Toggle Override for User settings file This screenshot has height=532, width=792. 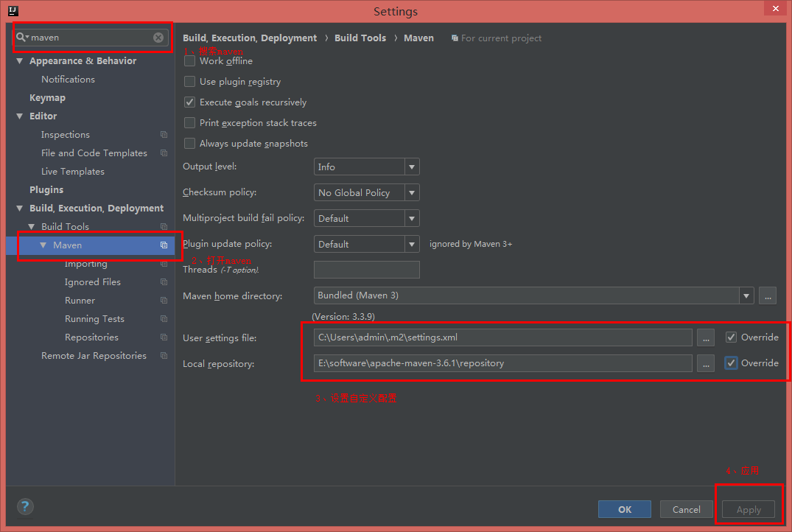pyautogui.click(x=731, y=337)
